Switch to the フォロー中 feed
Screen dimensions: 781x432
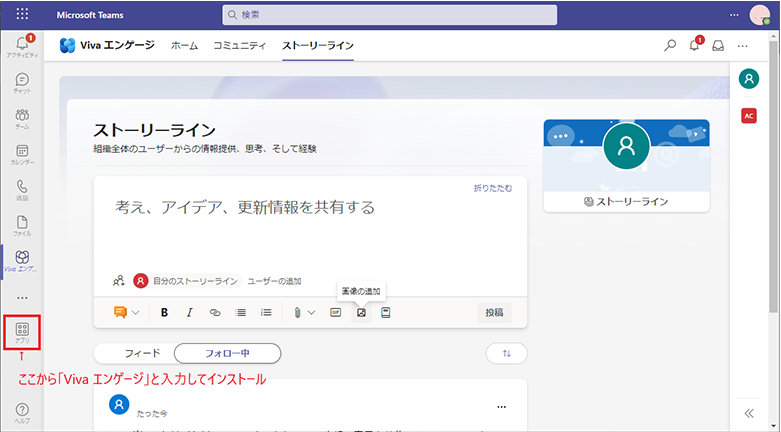228,353
